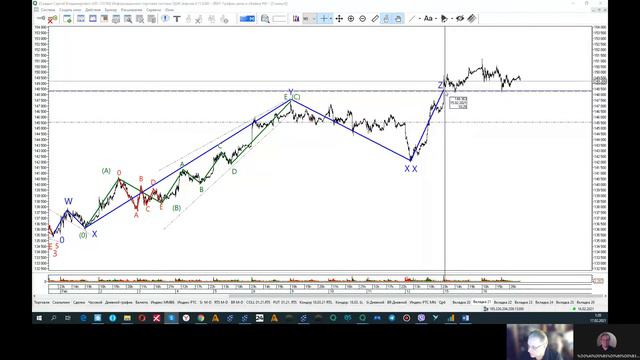Click the input box next to the magnifier
Viewport: 640px width, 360px height.
pos(279,19)
